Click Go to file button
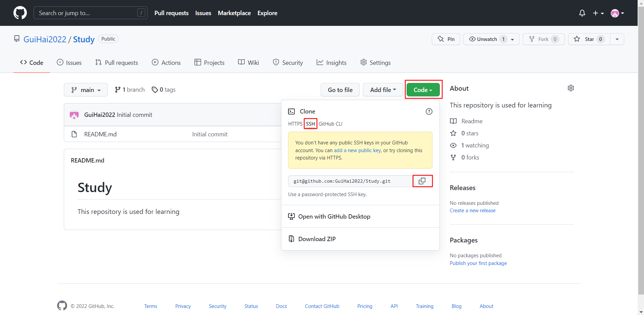The width and height of the screenshot is (644, 315). click(x=340, y=90)
